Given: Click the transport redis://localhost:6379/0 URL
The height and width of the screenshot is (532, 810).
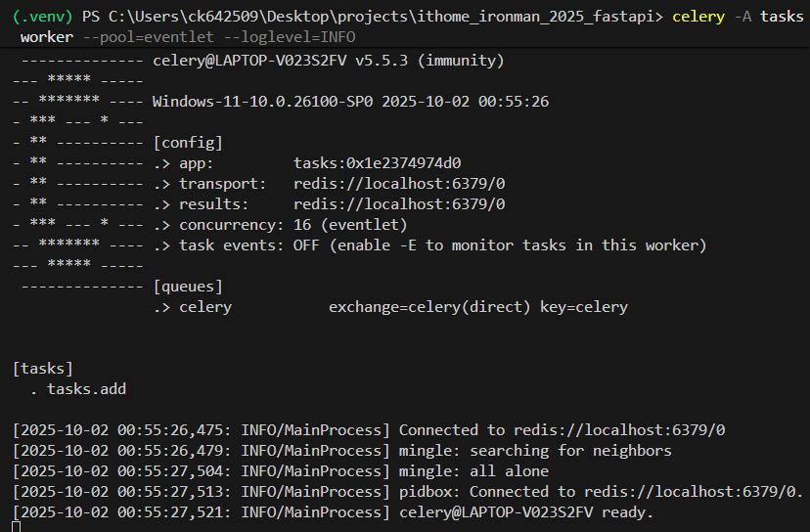Looking at the screenshot, I should 399,184.
